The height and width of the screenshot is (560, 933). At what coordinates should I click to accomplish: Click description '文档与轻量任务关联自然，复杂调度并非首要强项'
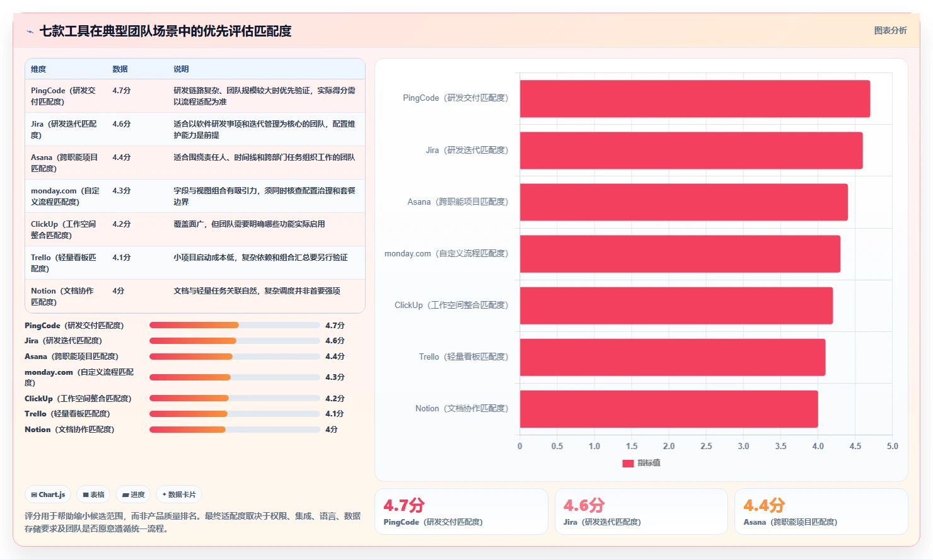click(x=257, y=291)
